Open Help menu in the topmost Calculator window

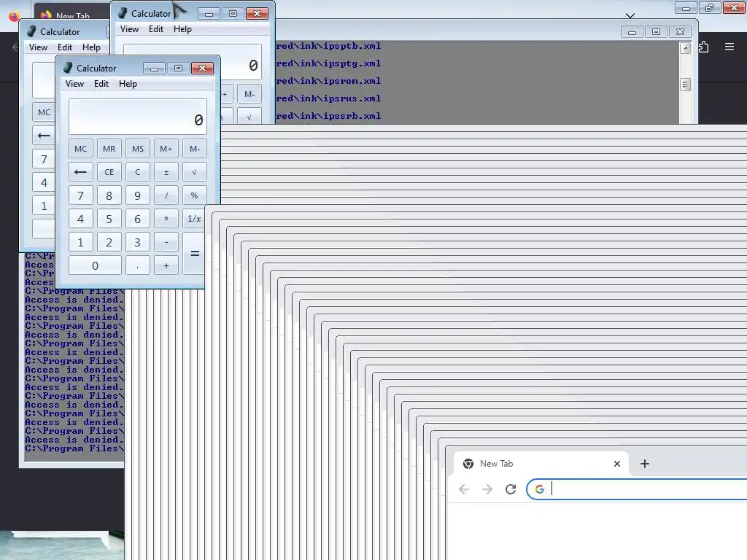(182, 29)
